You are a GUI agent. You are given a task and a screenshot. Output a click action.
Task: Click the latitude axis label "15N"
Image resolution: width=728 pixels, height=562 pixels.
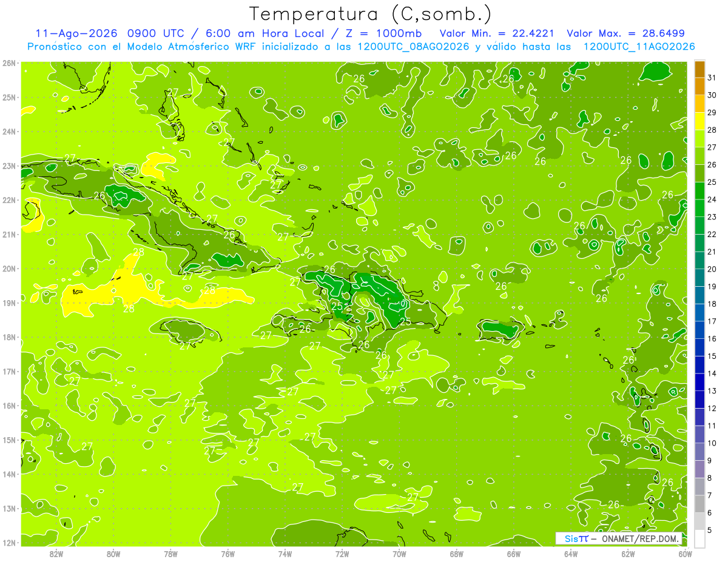click(x=9, y=440)
